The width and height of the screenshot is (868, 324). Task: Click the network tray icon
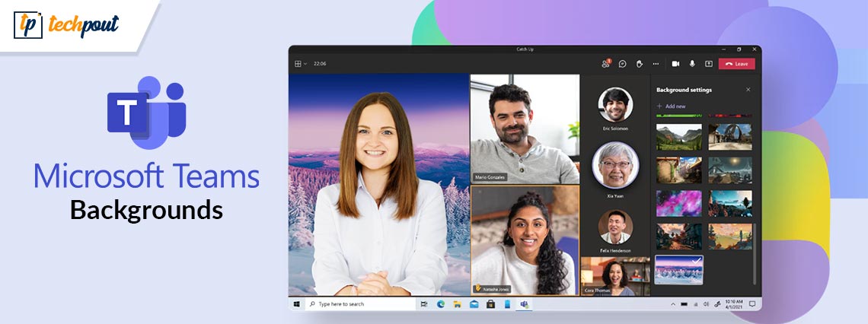(695, 304)
